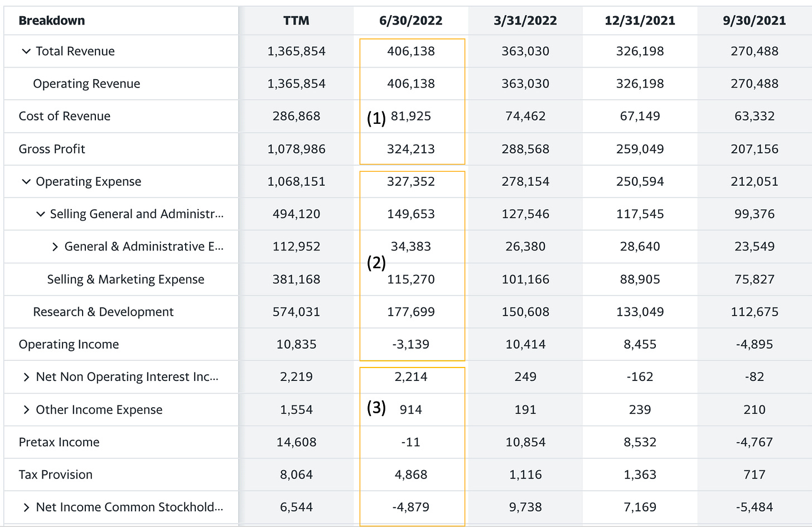Click TTM value 494,120
The height and width of the screenshot is (527, 812).
coord(296,214)
